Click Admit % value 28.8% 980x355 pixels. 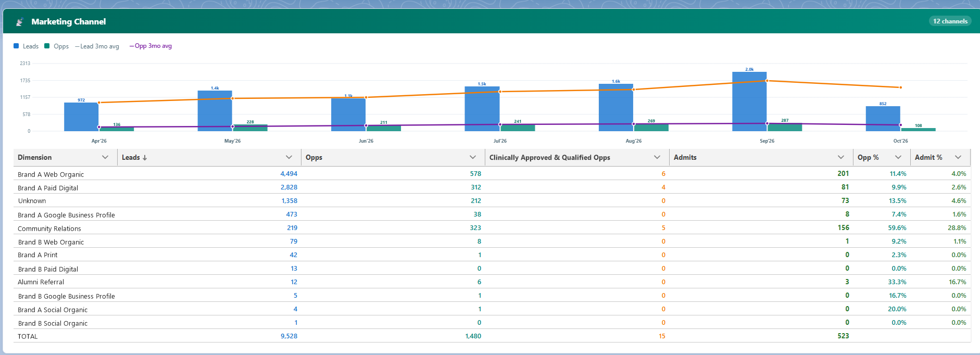[x=957, y=228]
